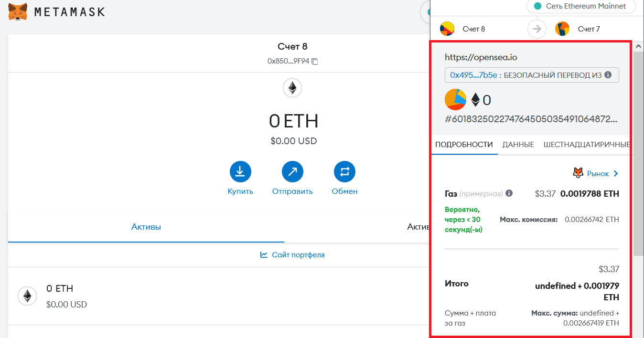Open the Сеть Ethereum Mainnet network selector
Viewport: 644px width, 338px height.
[x=581, y=6]
